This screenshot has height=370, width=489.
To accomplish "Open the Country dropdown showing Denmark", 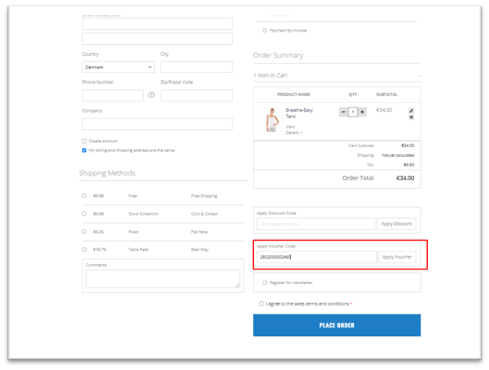I will (118, 67).
